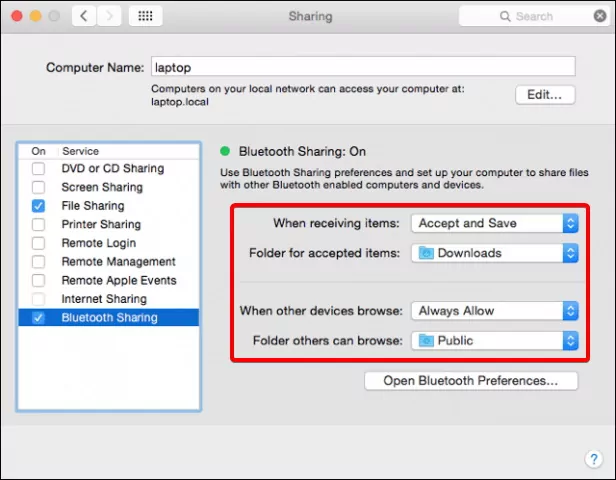
Task: Enable DVD or CD Sharing checkbox
Action: pos(38,169)
